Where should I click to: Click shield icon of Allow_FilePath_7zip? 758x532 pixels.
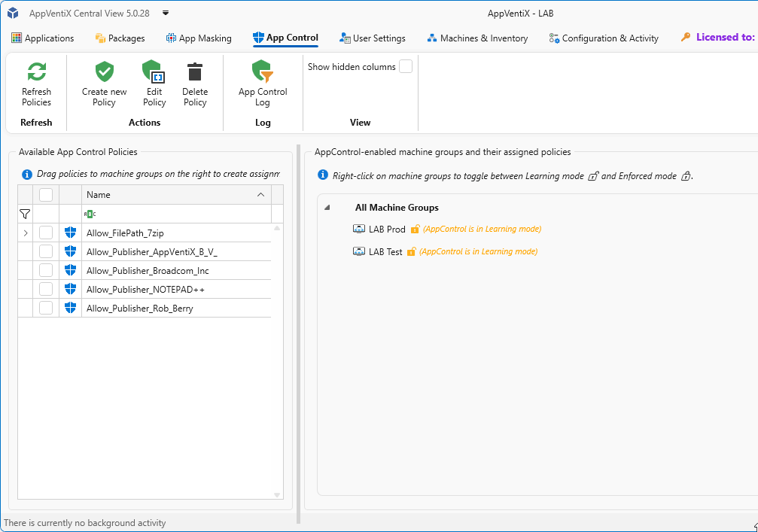tap(71, 233)
